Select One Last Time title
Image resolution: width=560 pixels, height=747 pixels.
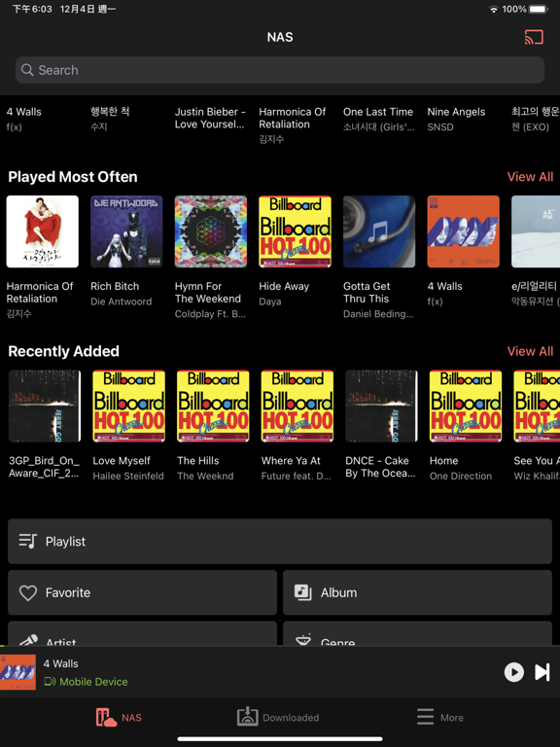click(x=378, y=112)
